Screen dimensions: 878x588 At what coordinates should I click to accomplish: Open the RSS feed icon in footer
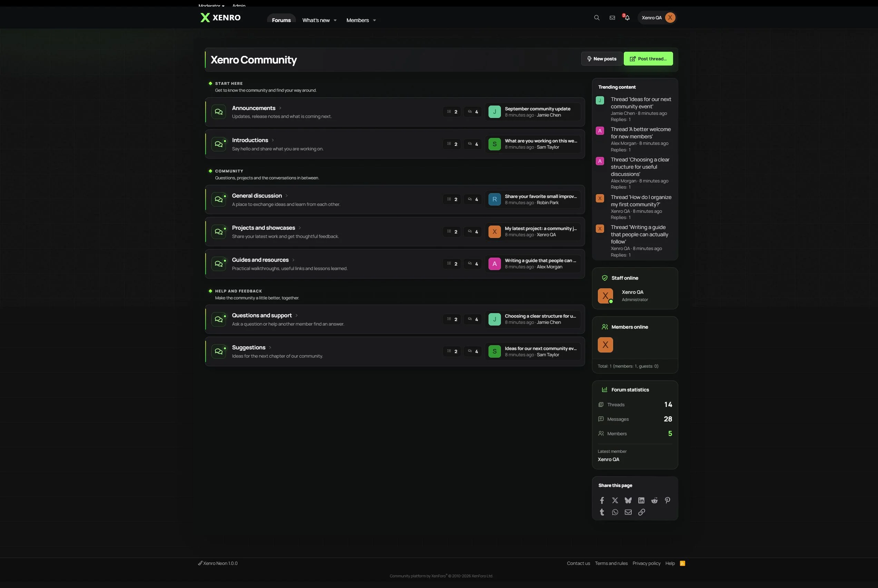click(683, 563)
